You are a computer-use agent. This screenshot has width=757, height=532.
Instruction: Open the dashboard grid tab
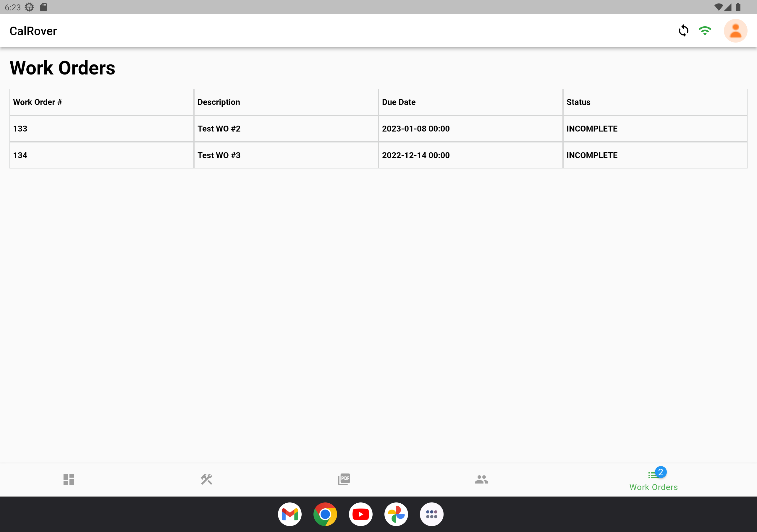coord(69,479)
